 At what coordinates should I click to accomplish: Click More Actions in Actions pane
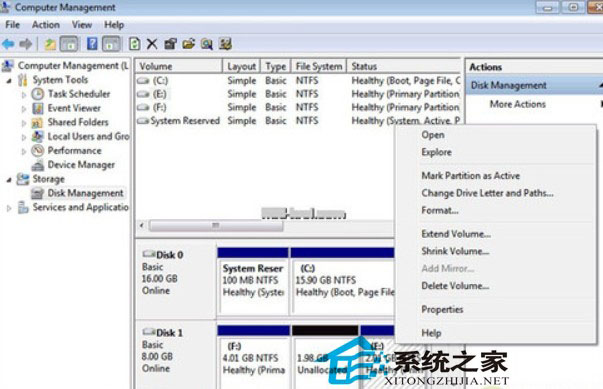(518, 104)
